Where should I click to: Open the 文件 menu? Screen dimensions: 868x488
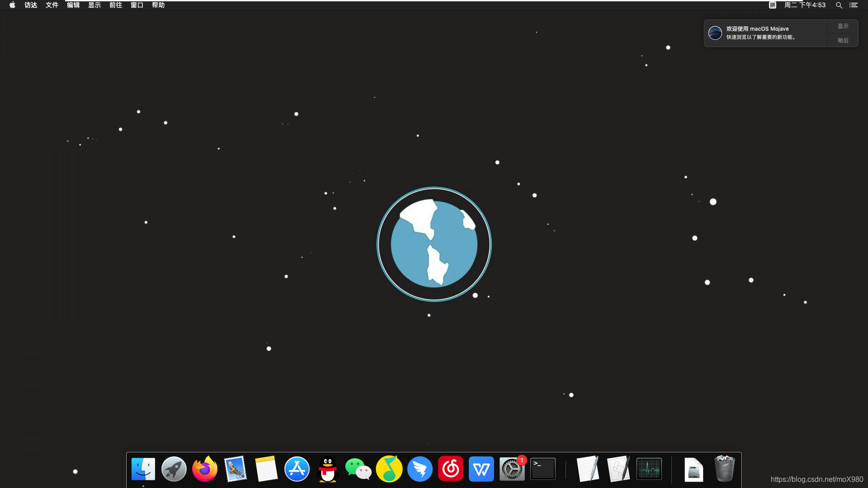click(x=52, y=5)
